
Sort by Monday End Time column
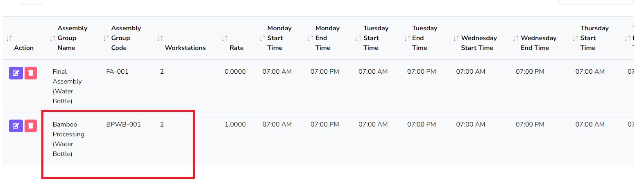tap(311, 38)
